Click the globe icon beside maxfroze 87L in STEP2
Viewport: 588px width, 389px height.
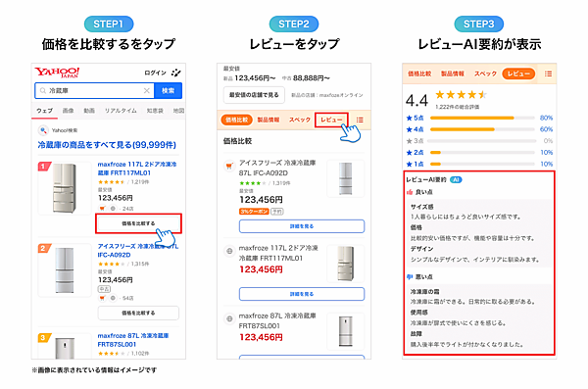(x=229, y=318)
